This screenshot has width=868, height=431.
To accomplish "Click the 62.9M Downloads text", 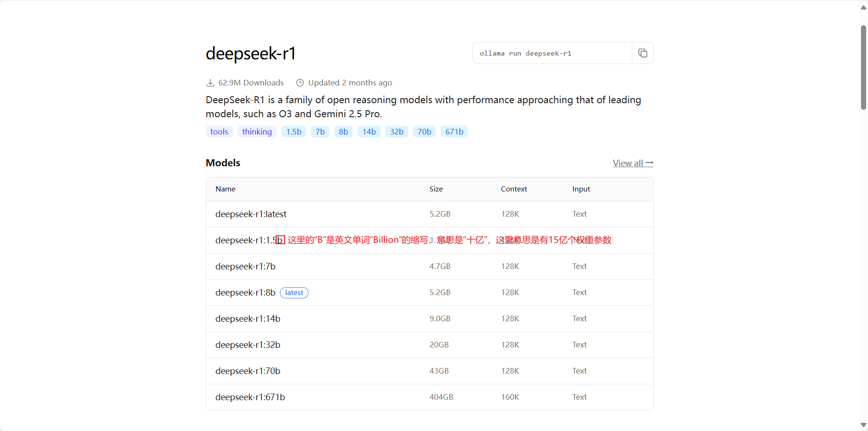I will [x=251, y=83].
